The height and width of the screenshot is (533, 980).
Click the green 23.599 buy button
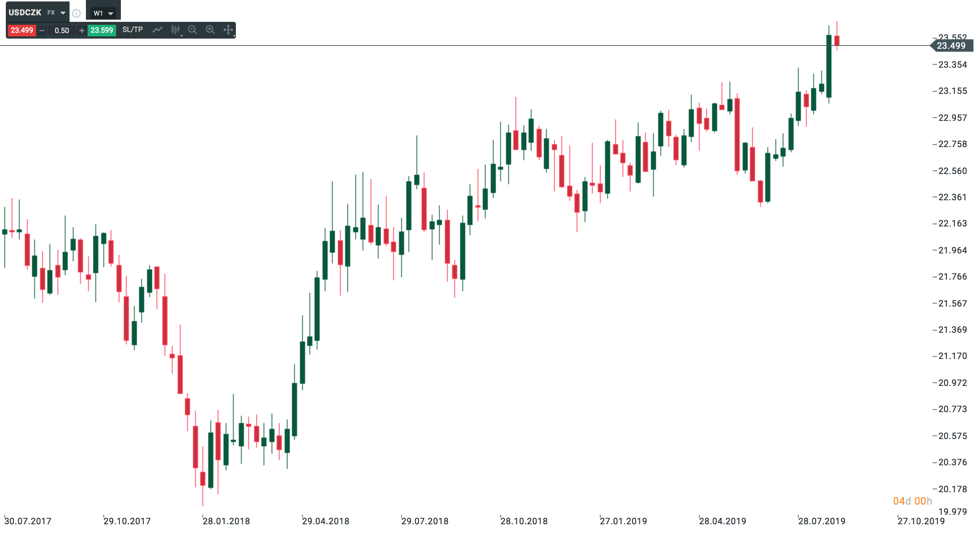(x=102, y=31)
